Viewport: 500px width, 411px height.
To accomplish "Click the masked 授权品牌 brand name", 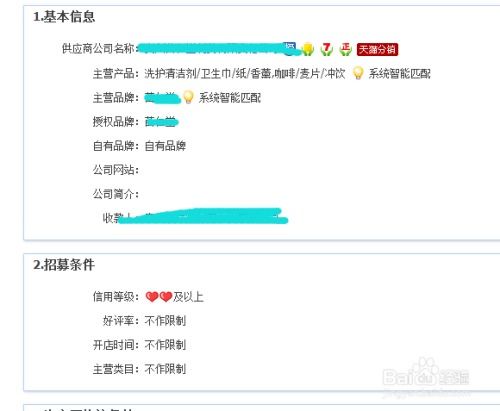I will [x=161, y=122].
